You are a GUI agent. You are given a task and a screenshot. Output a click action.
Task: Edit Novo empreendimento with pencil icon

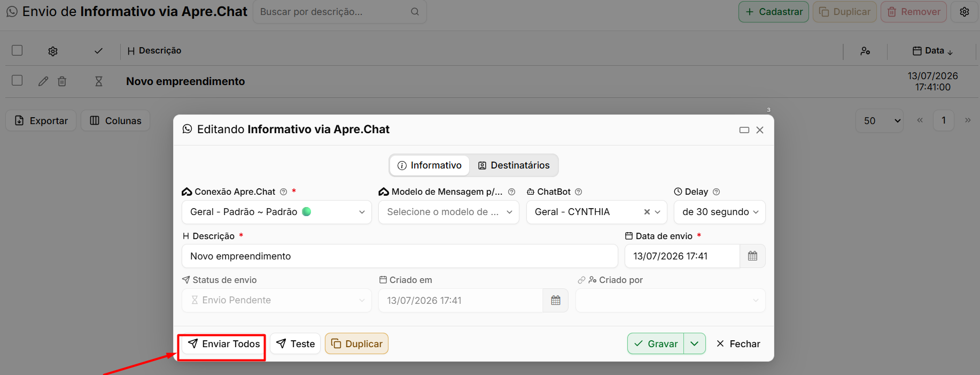[43, 81]
